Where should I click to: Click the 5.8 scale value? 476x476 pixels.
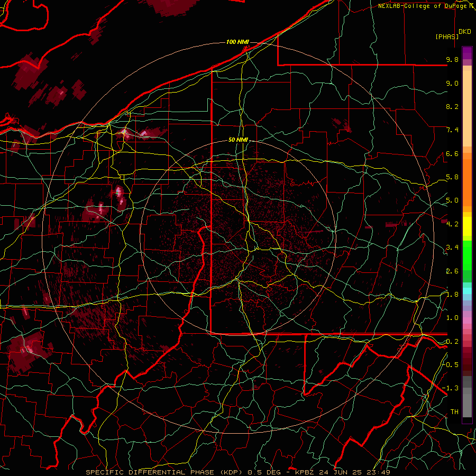click(452, 177)
